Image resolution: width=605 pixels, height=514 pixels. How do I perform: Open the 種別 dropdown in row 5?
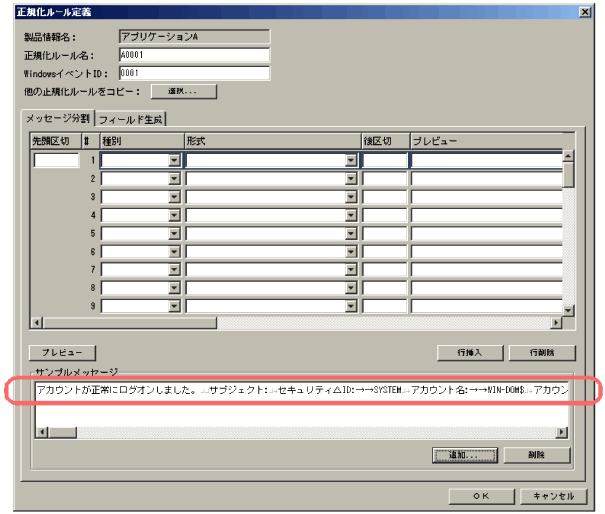click(x=174, y=233)
